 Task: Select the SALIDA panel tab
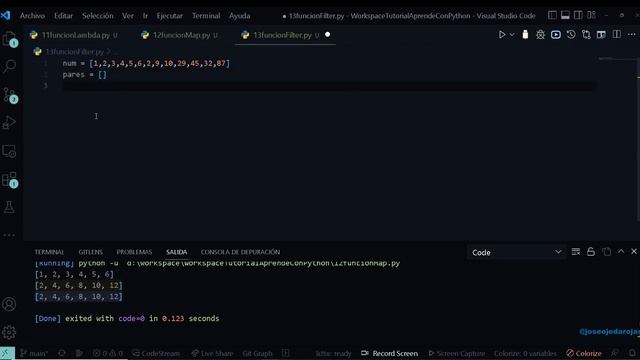click(176, 252)
